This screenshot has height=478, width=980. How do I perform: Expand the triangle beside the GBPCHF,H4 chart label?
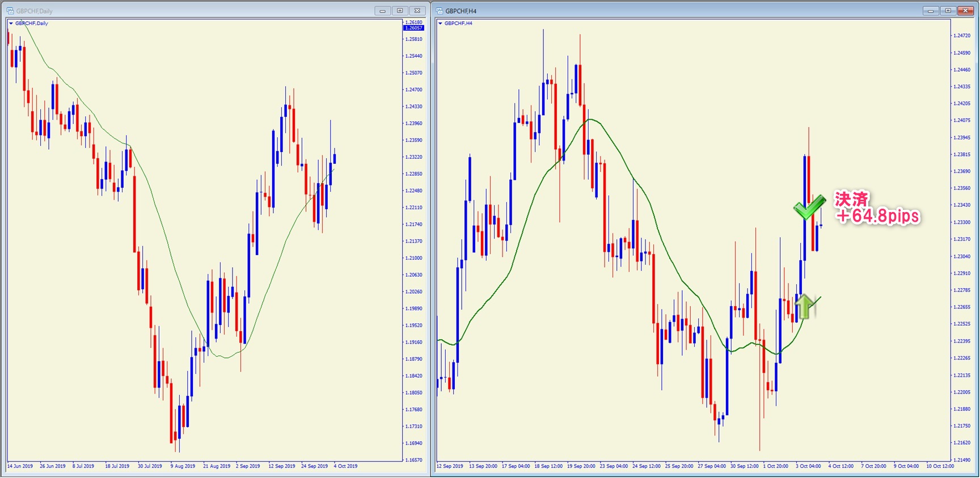click(440, 23)
